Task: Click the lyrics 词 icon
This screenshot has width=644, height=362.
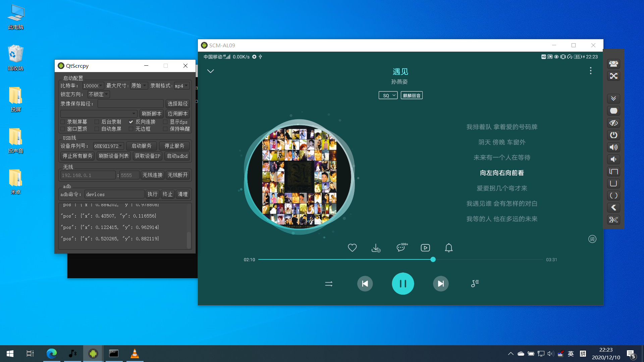Action: coord(592,239)
